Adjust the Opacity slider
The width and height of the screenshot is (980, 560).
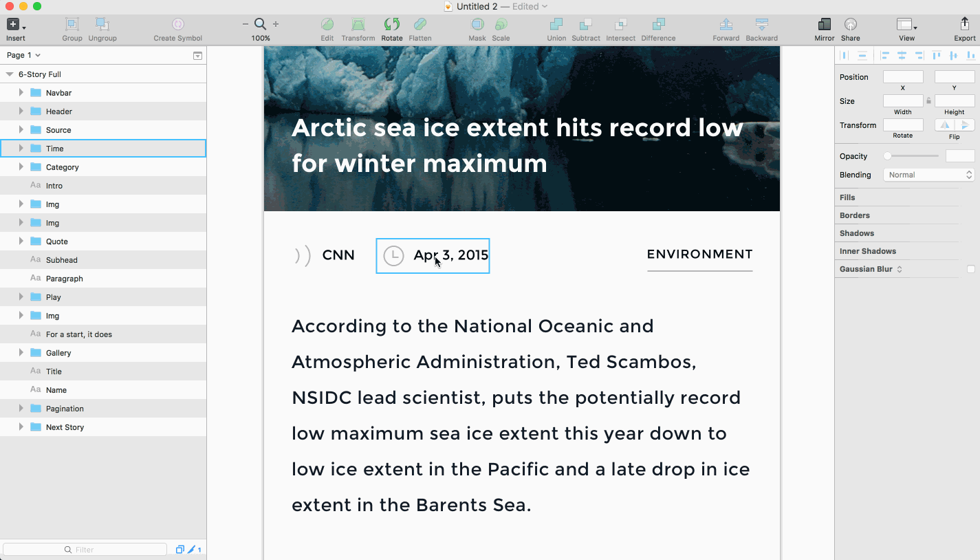pos(912,156)
